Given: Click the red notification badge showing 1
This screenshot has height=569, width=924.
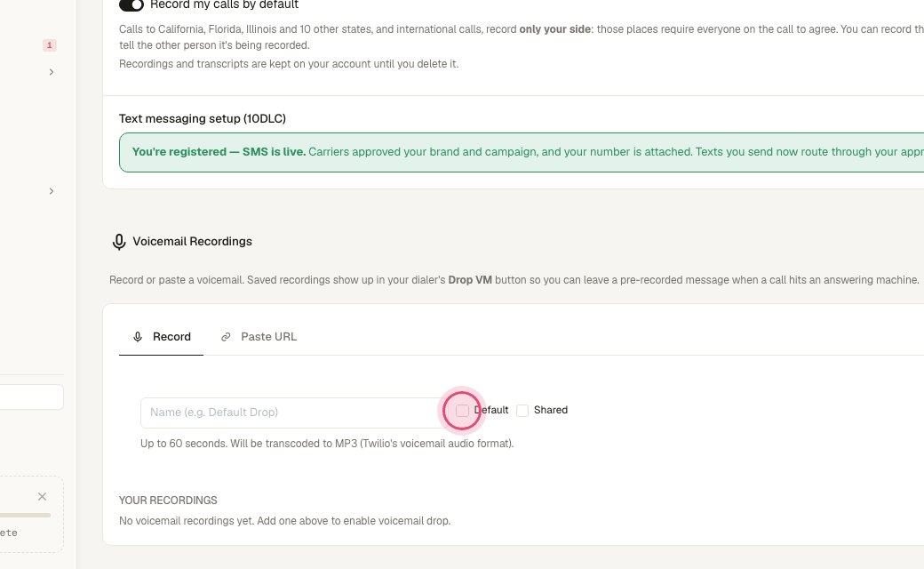Looking at the screenshot, I should click(x=50, y=44).
